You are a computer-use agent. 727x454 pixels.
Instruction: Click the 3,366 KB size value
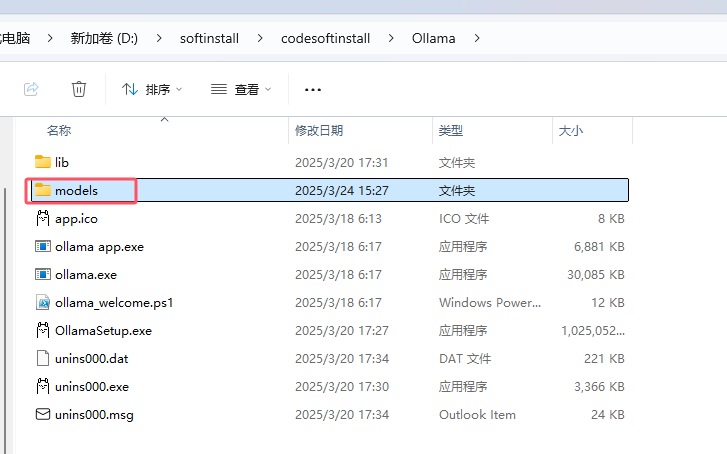click(599, 387)
